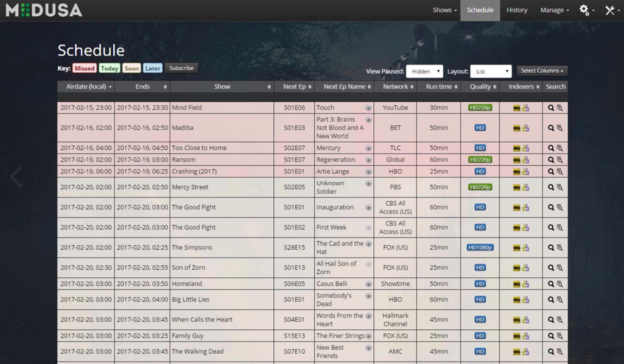
Task: Click forced search magnifier for Ransom
Action: (x=551, y=160)
